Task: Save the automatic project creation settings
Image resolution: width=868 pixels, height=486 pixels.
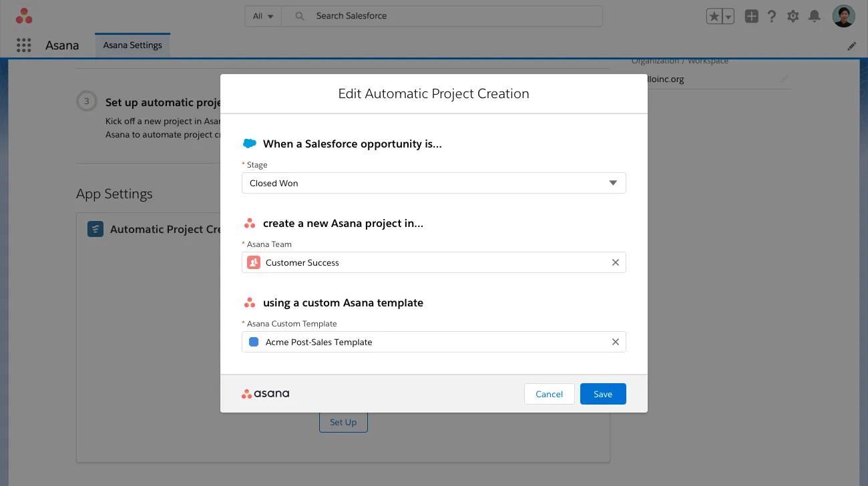Action: [x=602, y=393]
